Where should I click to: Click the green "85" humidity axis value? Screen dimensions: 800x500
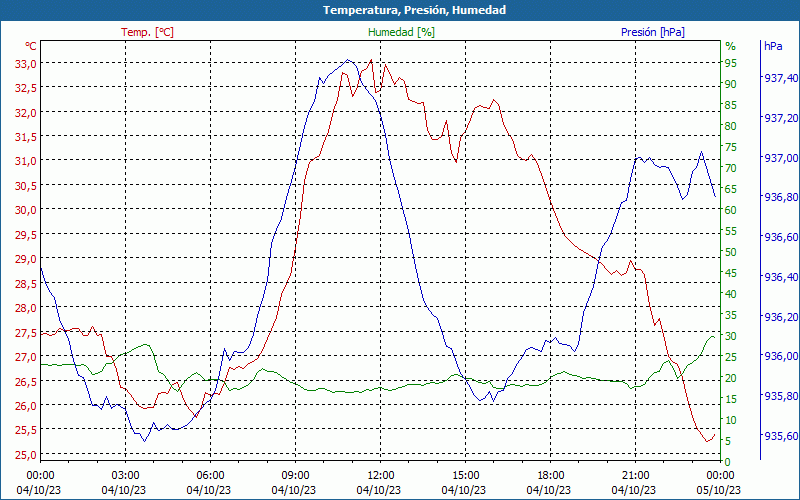point(731,105)
